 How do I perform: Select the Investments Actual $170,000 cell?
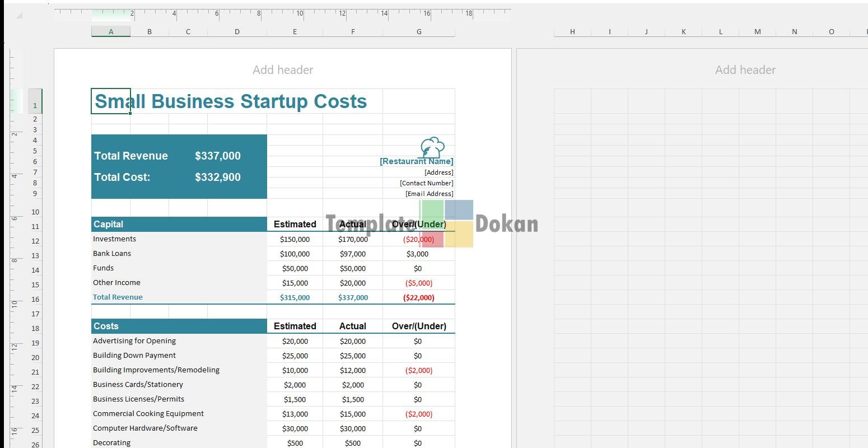(353, 239)
